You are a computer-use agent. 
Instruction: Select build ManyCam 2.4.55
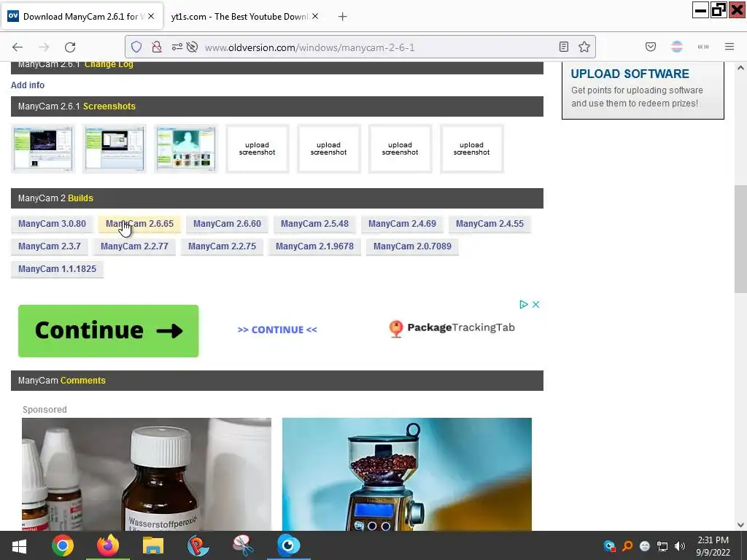pyautogui.click(x=489, y=224)
